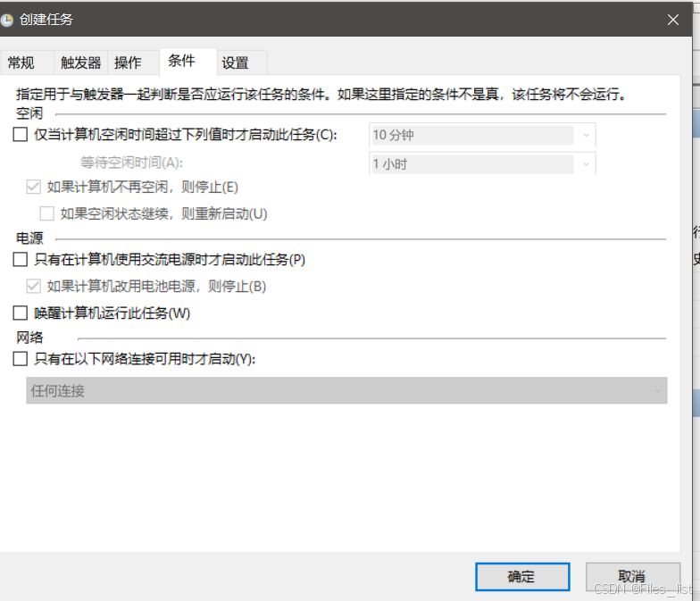
Task: Click the 等待空闲时间(A) label
Action: click(132, 163)
